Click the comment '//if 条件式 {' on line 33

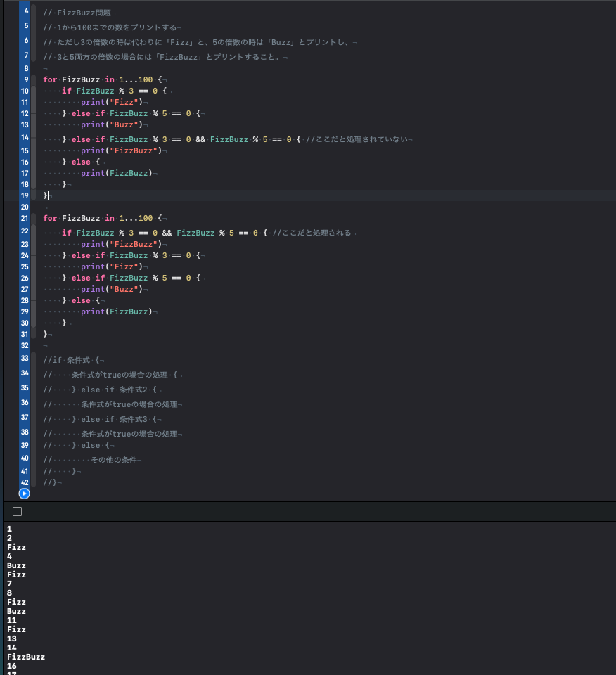[71, 360]
